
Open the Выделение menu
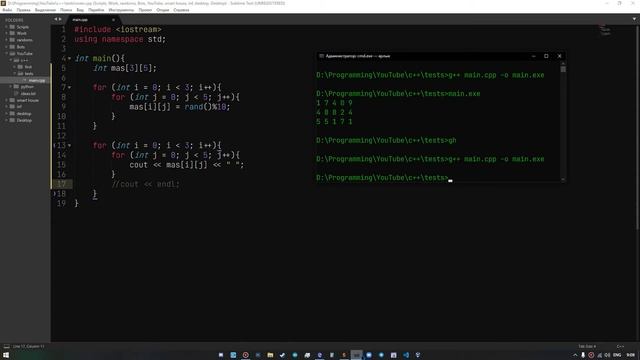(x=45, y=10)
